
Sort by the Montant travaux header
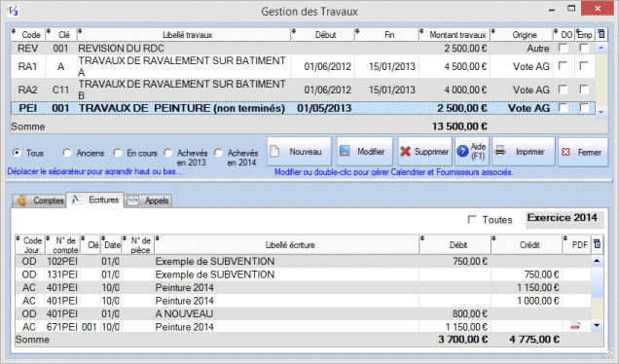(x=455, y=35)
